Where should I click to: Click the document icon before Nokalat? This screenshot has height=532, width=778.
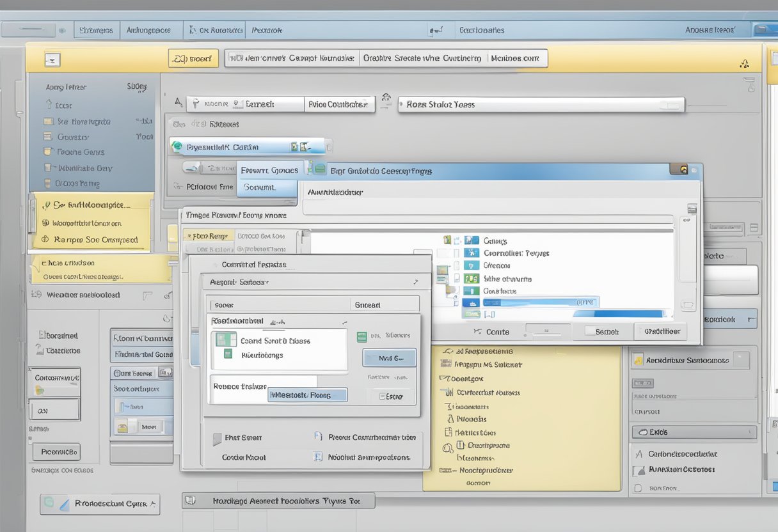318,457
